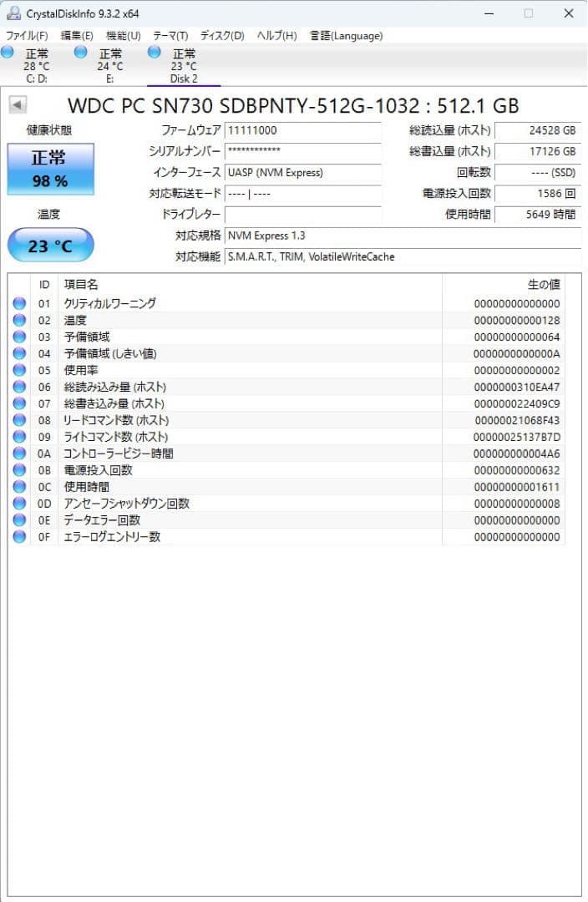Viewport: 588px width, 902px height.
Task: Open the ファイル(F) menu
Action: coord(27,36)
